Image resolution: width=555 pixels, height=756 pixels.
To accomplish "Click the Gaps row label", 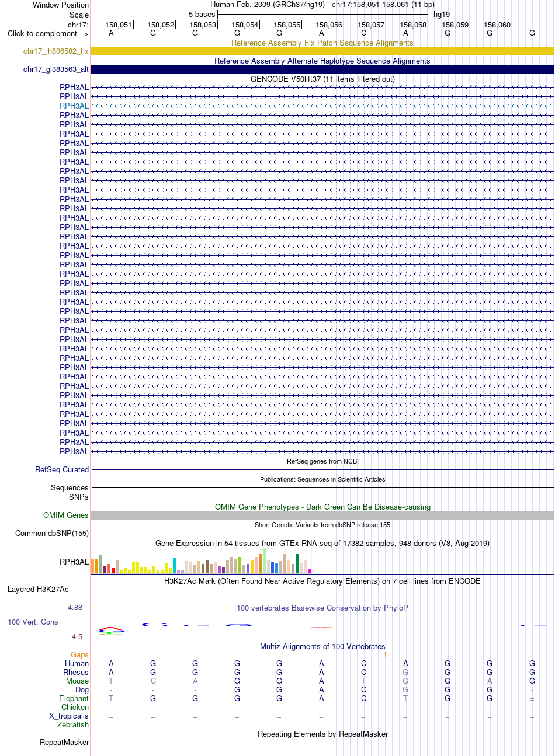I will (x=80, y=654).
